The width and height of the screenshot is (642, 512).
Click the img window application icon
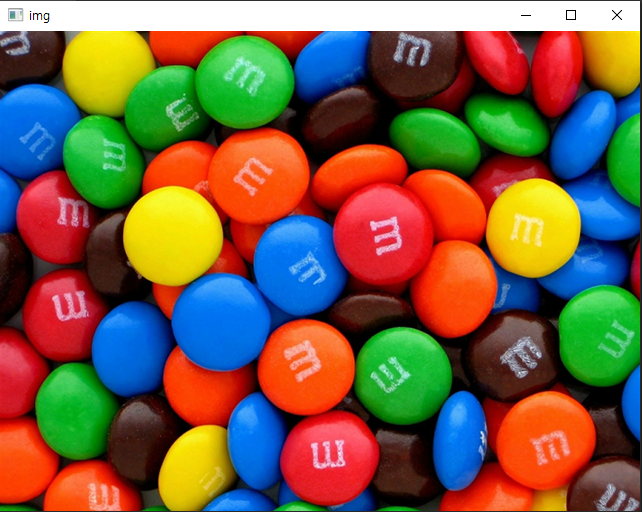[x=16, y=15]
